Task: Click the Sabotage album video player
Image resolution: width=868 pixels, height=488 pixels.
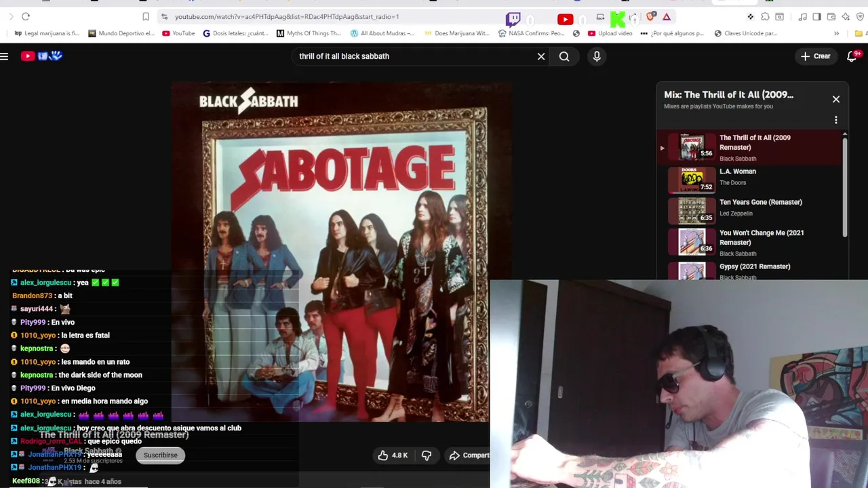Action: (343, 252)
